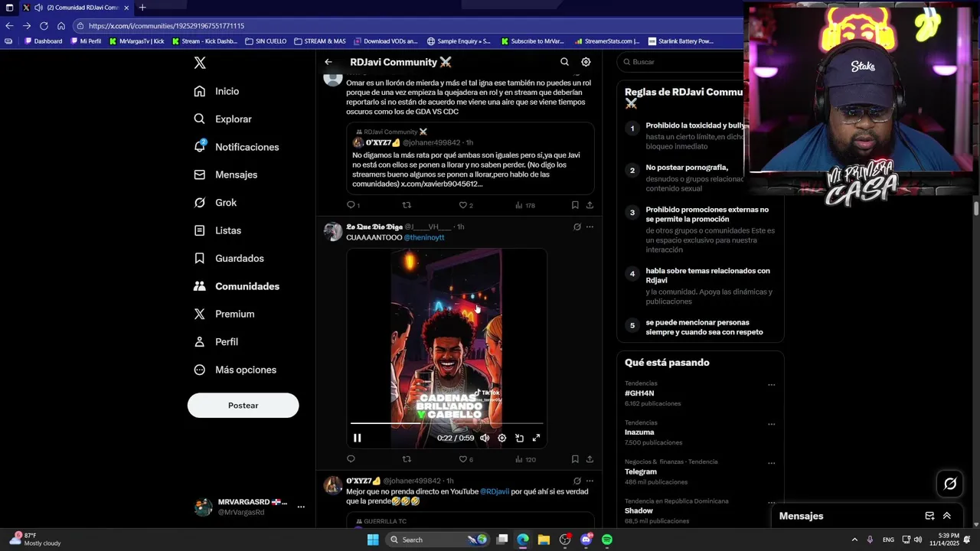980x551 pixels.
Task: Show hidden system tray icons
Action: (x=854, y=540)
